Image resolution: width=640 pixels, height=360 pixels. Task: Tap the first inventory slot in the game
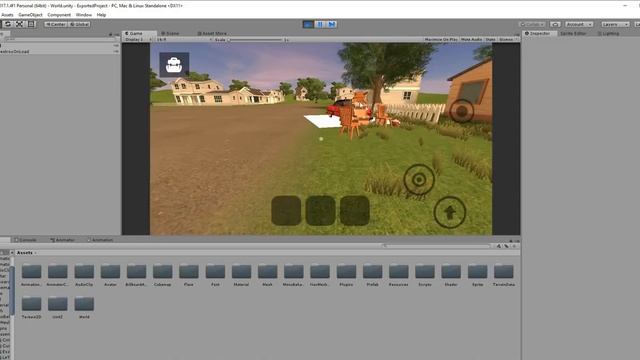(286, 211)
